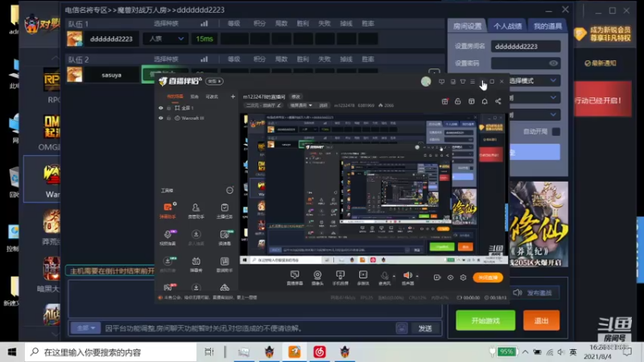Image resolution: width=644 pixels, height=362 pixels.
Task: Toggle preview eye icon in bottom toolbar
Action: coord(450,278)
